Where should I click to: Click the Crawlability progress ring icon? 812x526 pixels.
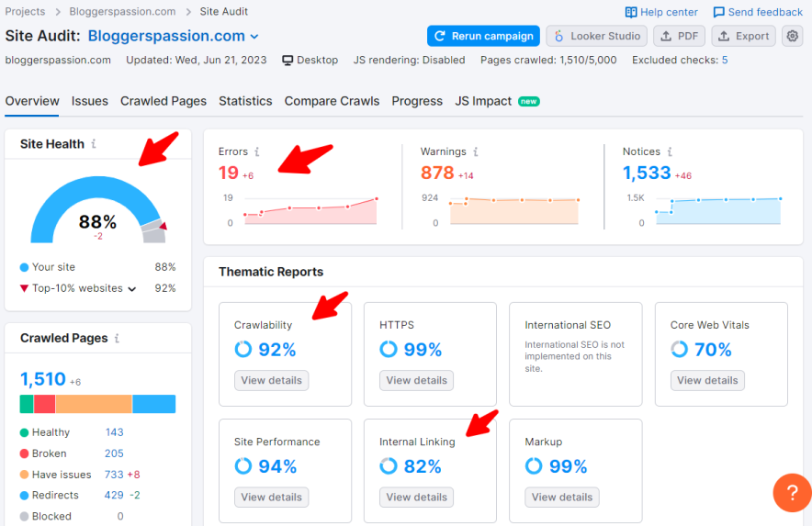pos(242,350)
